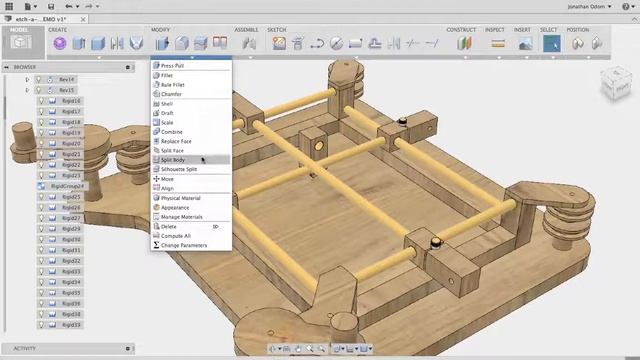This screenshot has height=360, width=640.
Task: Open display settings in navigation bar
Action: (338, 349)
